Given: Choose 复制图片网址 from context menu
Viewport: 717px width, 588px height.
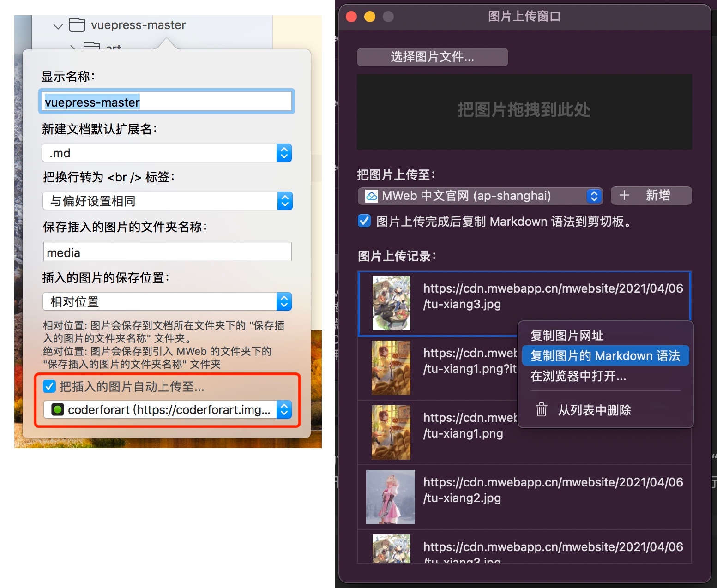Looking at the screenshot, I should pyautogui.click(x=566, y=336).
